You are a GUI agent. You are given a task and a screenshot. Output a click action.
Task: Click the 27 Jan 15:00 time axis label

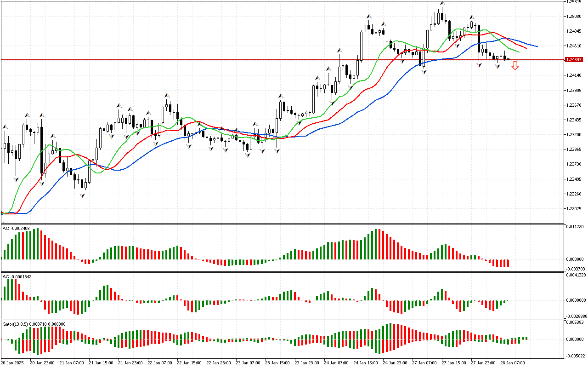pos(454,362)
